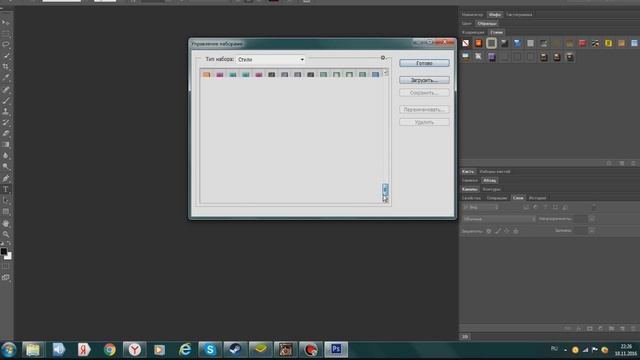Open the blend mode dropdown 'Обычные'
The height and width of the screenshot is (360, 640).
click(x=499, y=219)
